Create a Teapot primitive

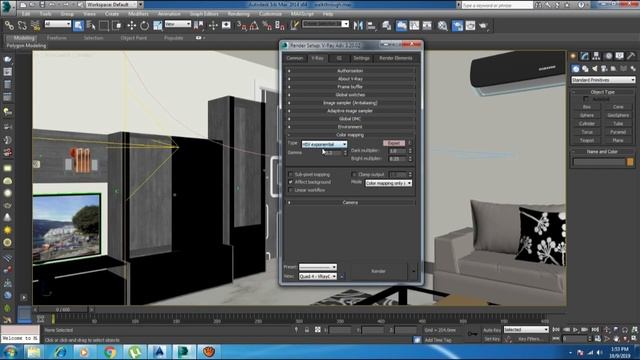(587, 140)
